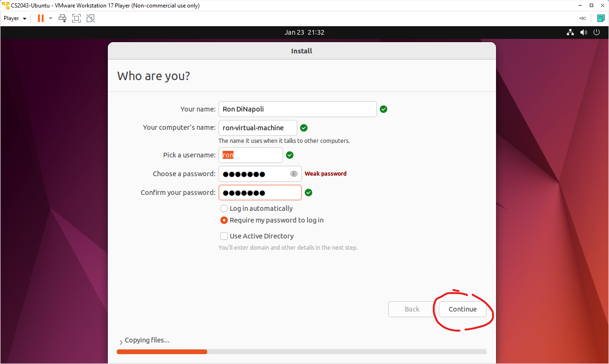This screenshot has height=364, width=609.
Task: Enter full screen mode
Action: pyautogui.click(x=76, y=18)
